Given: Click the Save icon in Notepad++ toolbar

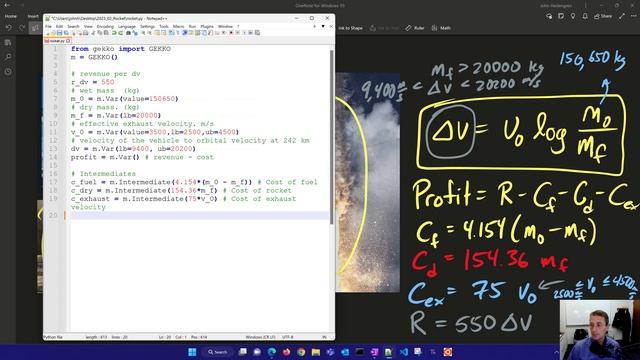Looking at the screenshot, I should [x=59, y=33].
